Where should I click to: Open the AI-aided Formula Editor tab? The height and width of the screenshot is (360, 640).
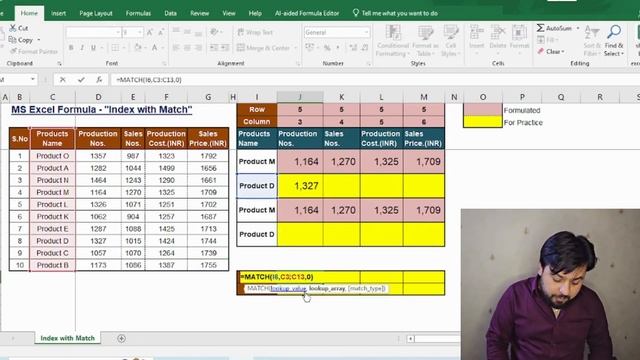pyautogui.click(x=307, y=13)
